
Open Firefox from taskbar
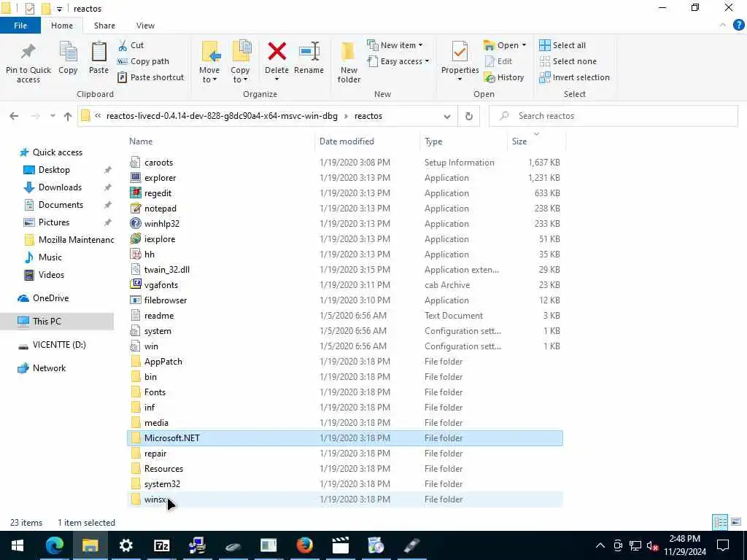[305, 545]
